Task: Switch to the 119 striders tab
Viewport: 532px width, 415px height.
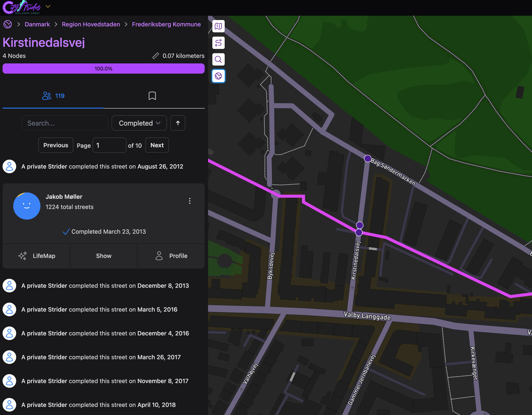Action: tap(53, 96)
